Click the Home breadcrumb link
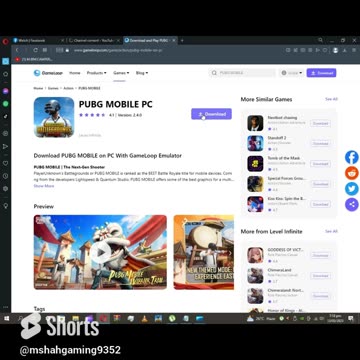Screen dimensions: 360x360 (38, 88)
